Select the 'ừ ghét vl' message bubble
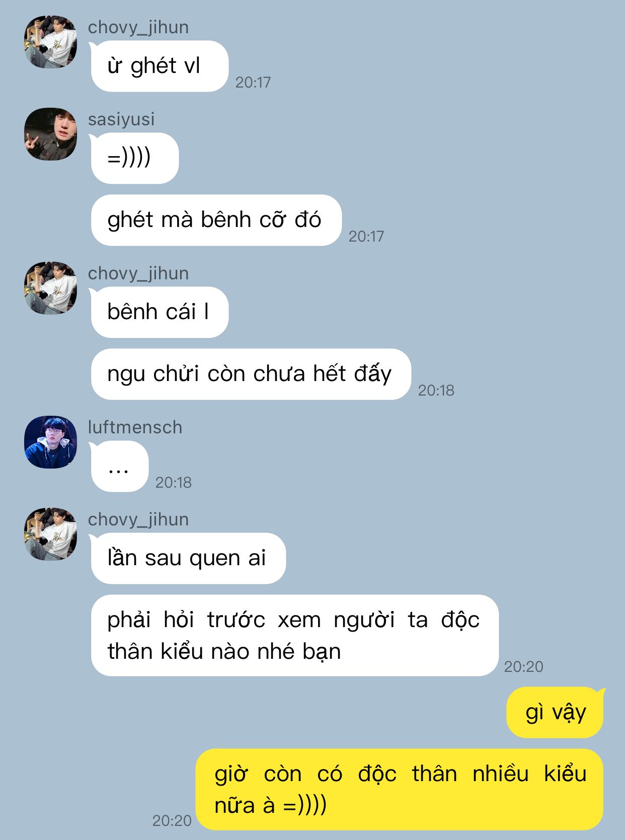This screenshot has height=840, width=625. point(159,66)
